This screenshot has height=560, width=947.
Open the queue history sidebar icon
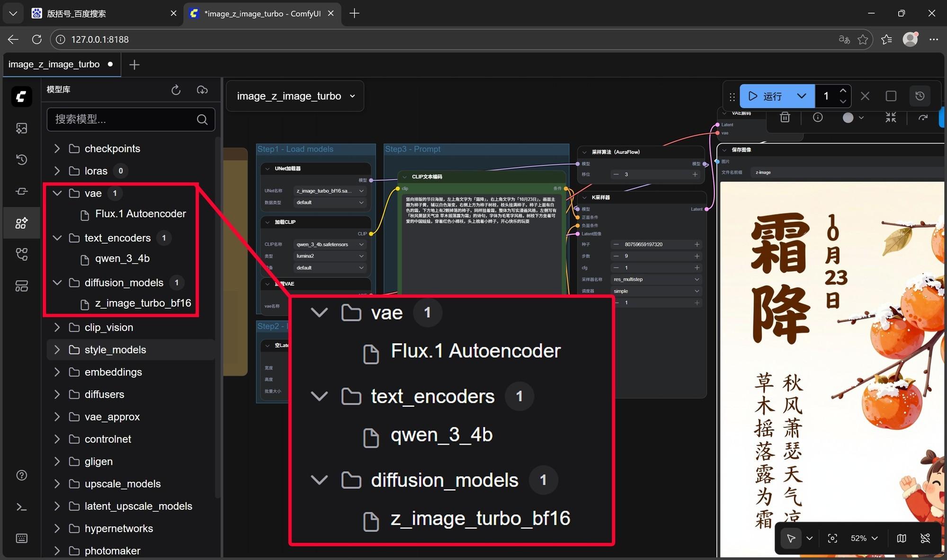(22, 160)
